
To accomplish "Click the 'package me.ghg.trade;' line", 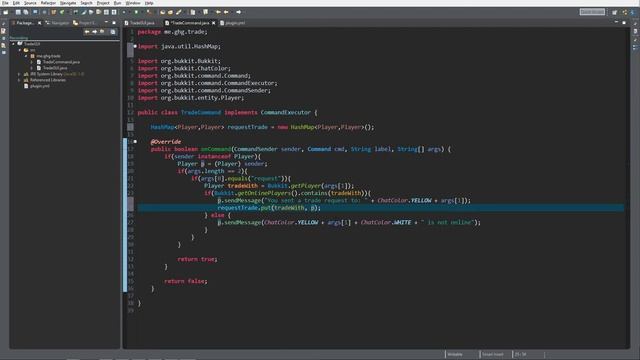I will (x=173, y=32).
